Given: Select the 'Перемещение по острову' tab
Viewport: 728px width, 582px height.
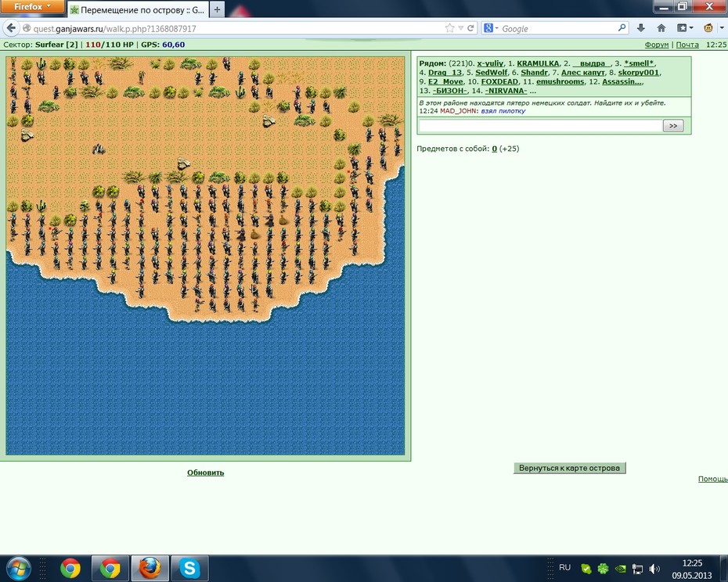Looking at the screenshot, I should pos(138,9).
